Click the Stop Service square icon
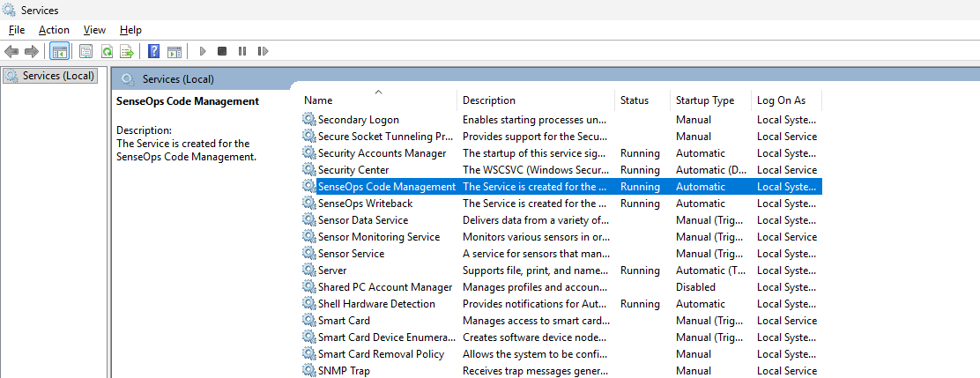Screen dimensions: 980x378 pos(222,51)
